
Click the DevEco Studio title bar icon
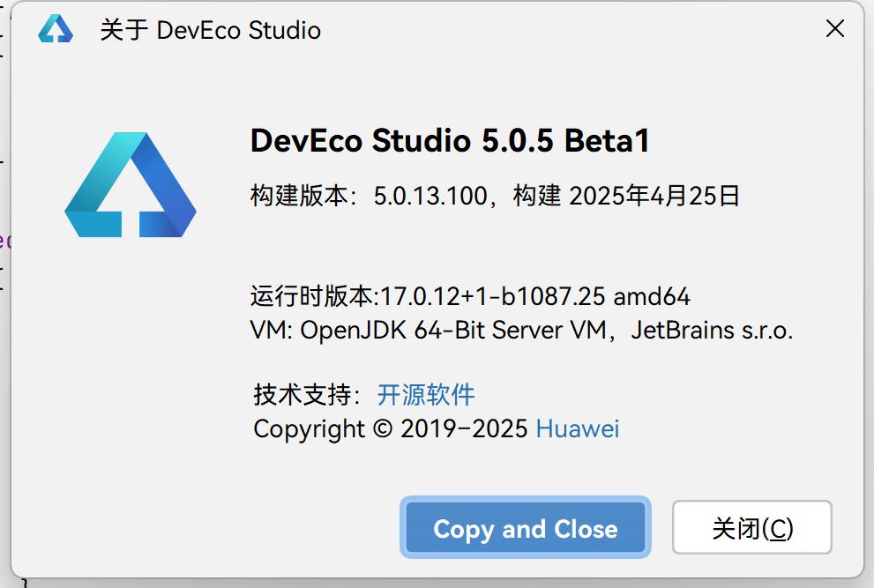coord(55,30)
